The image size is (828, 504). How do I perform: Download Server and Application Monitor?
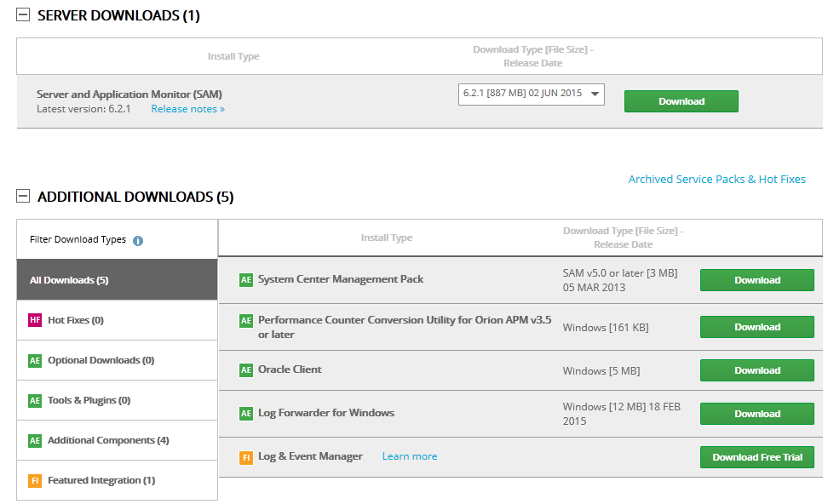(681, 101)
